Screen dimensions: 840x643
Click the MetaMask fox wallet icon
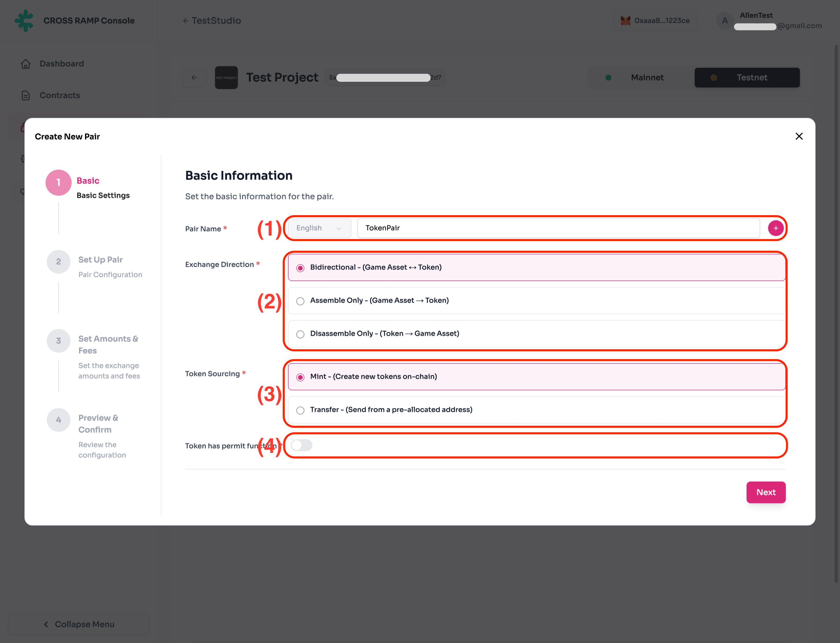625,21
